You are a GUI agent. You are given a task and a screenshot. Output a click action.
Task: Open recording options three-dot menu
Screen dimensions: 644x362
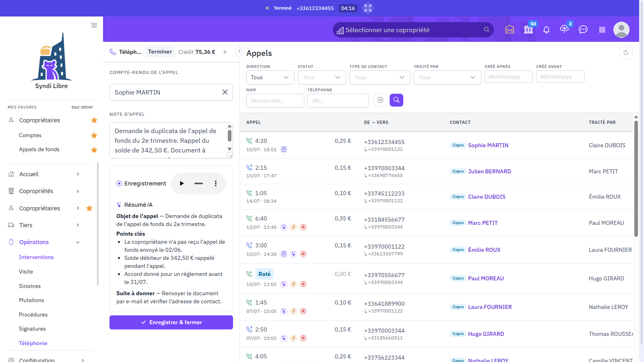tap(216, 183)
